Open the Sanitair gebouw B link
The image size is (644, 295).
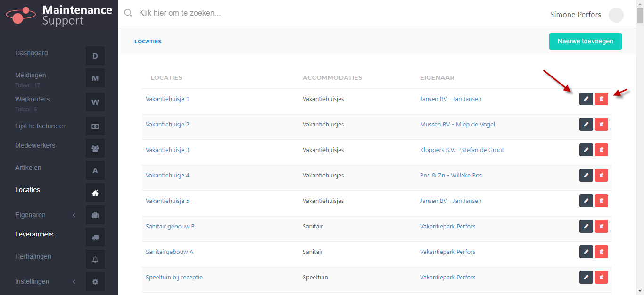point(170,227)
